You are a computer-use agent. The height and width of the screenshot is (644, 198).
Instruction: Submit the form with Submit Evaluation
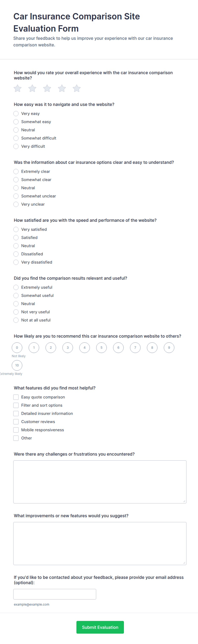click(x=100, y=627)
